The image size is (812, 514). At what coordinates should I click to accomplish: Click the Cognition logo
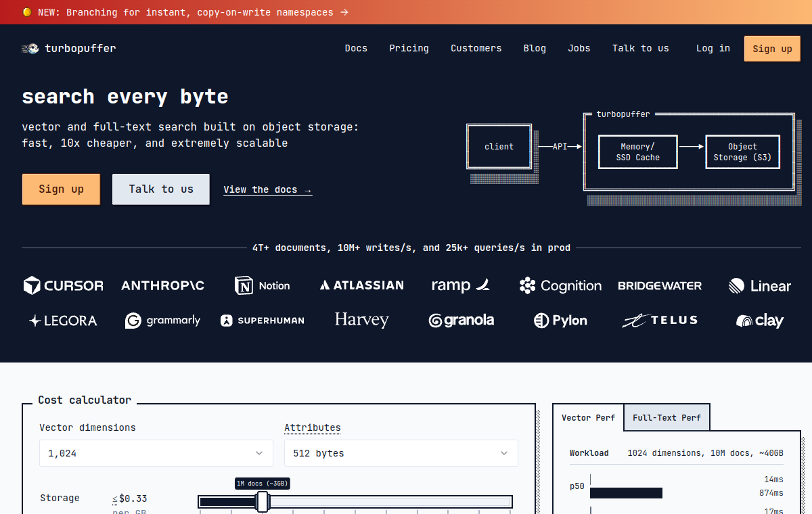coord(560,285)
